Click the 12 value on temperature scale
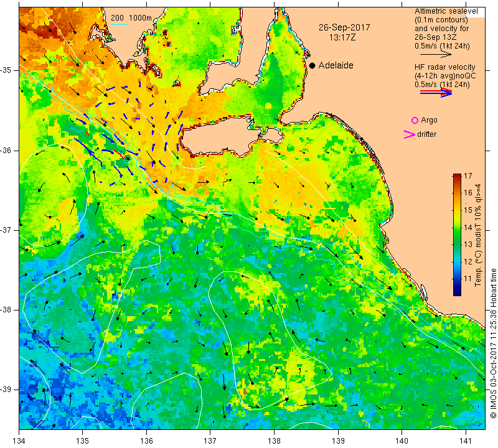 (x=468, y=261)
